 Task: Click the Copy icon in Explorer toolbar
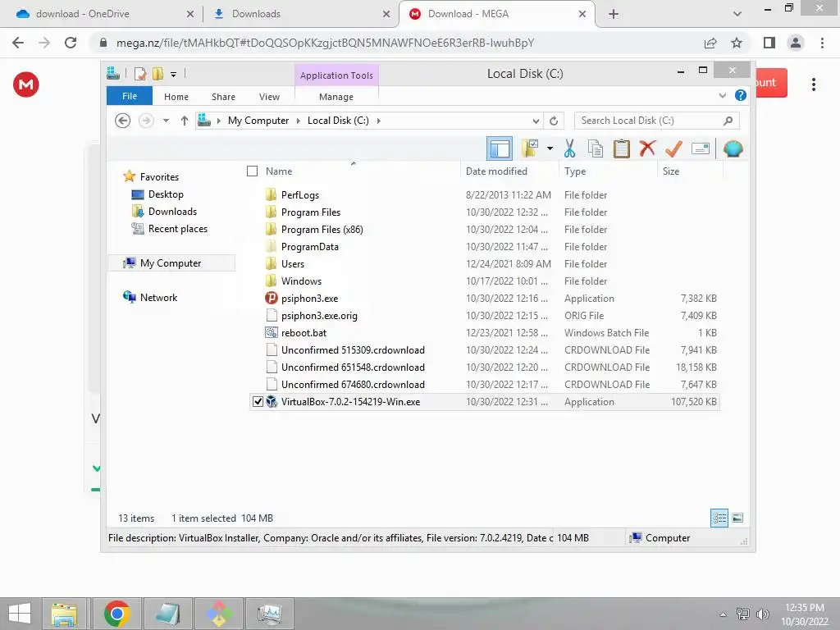pos(596,148)
